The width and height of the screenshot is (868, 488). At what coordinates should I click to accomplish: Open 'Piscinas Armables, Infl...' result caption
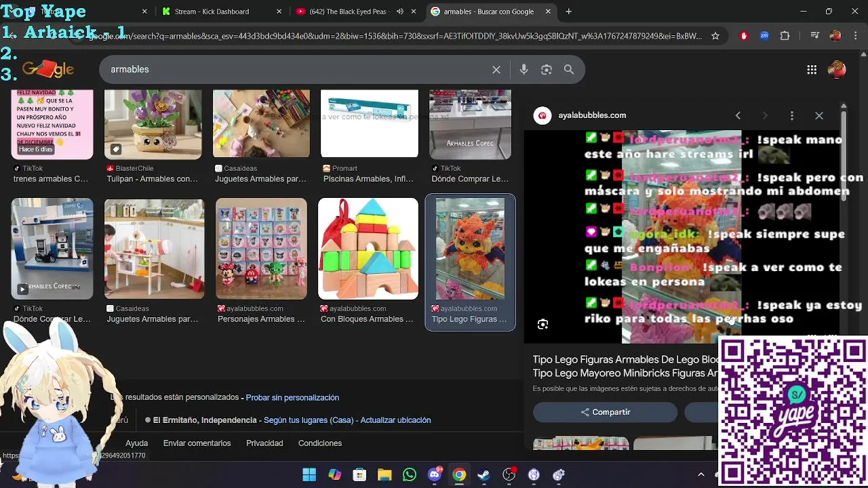[x=368, y=179]
